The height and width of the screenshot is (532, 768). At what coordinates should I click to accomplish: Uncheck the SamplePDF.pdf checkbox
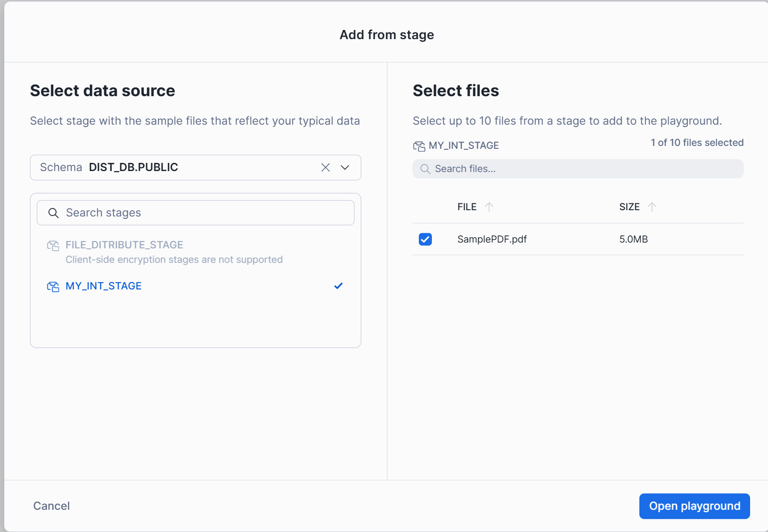point(425,239)
